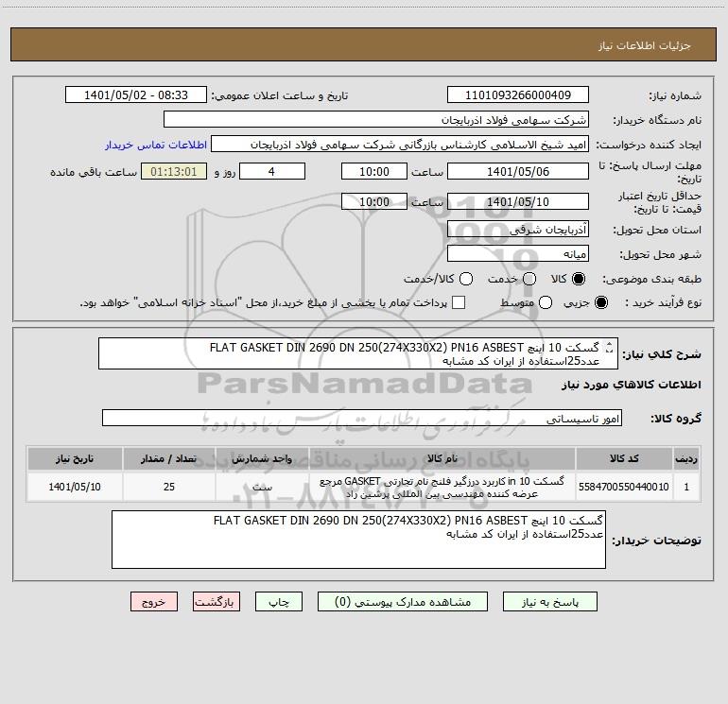The height and width of the screenshot is (704, 728).
Task: Select the کالا radio button
Action: point(579,279)
